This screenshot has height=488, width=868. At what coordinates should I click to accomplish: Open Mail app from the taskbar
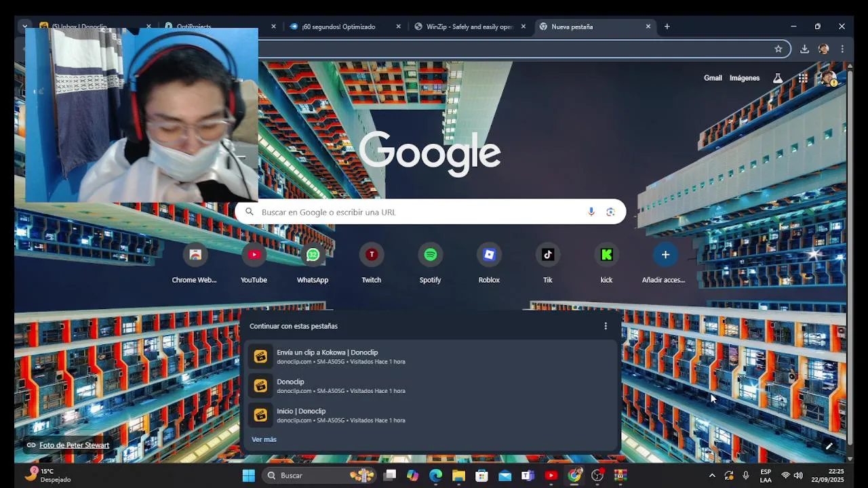[505, 475]
